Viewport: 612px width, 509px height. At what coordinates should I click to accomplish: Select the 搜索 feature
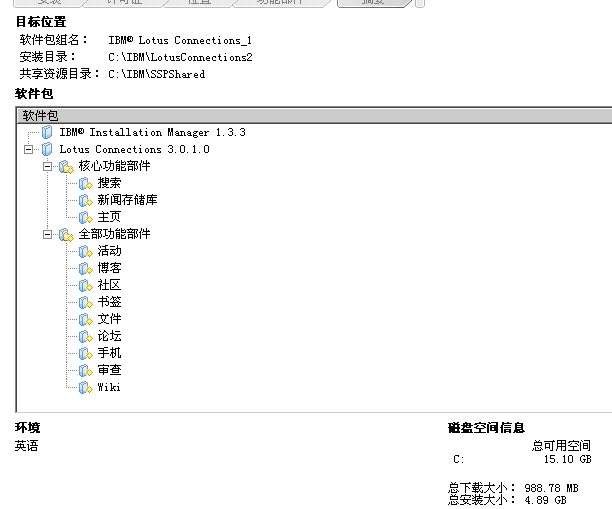tap(109, 183)
